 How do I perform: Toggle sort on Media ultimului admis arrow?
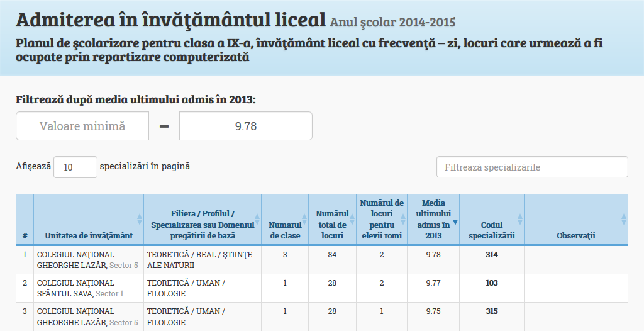(x=455, y=222)
